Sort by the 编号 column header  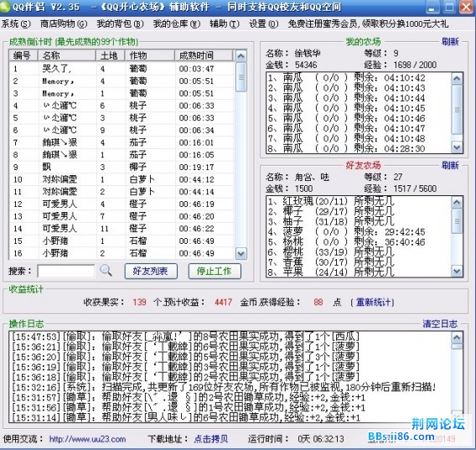(23, 55)
